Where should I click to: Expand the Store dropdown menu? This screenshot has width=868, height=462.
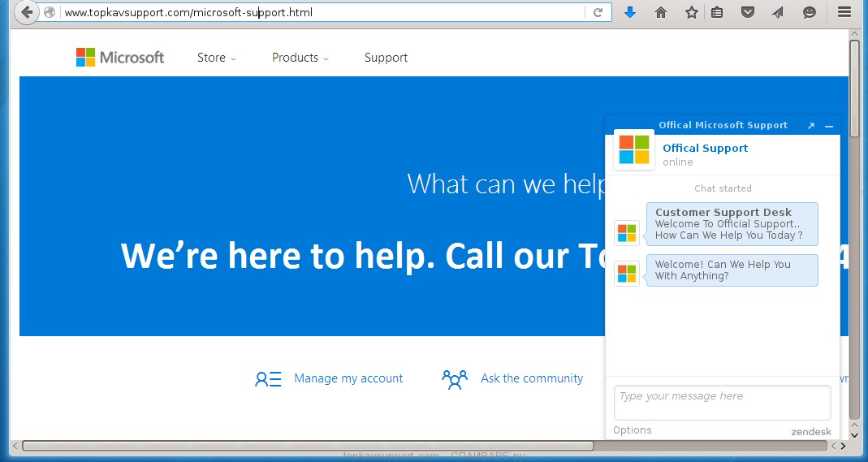pos(216,58)
